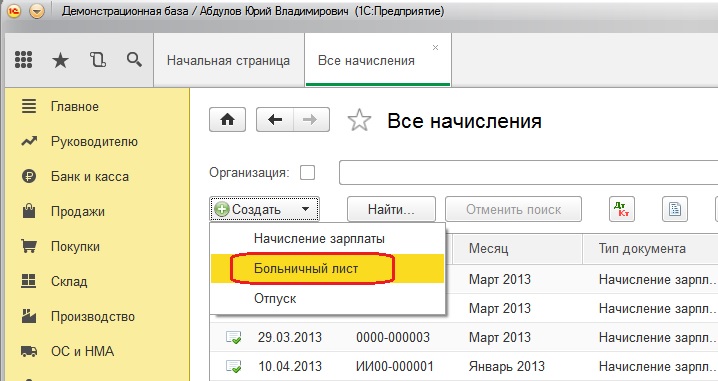The height and width of the screenshot is (381, 718).
Task: Open Производство section
Action: click(x=93, y=316)
